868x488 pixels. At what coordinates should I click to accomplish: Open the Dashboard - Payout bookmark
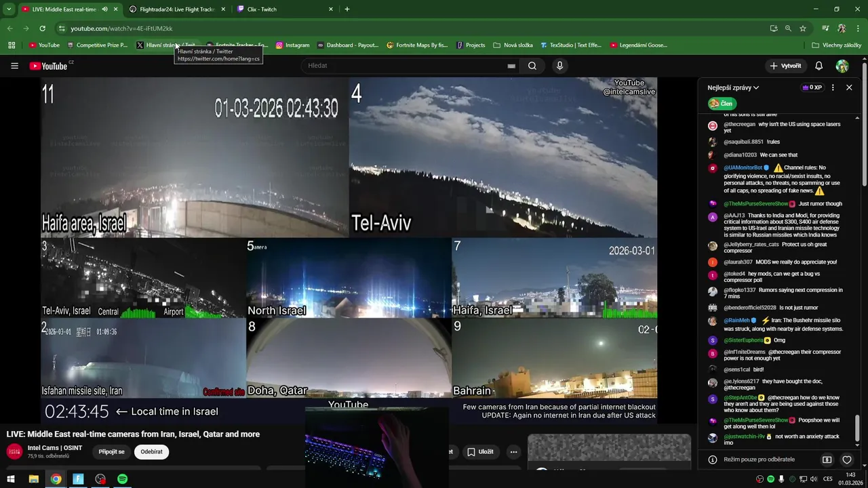(348, 45)
